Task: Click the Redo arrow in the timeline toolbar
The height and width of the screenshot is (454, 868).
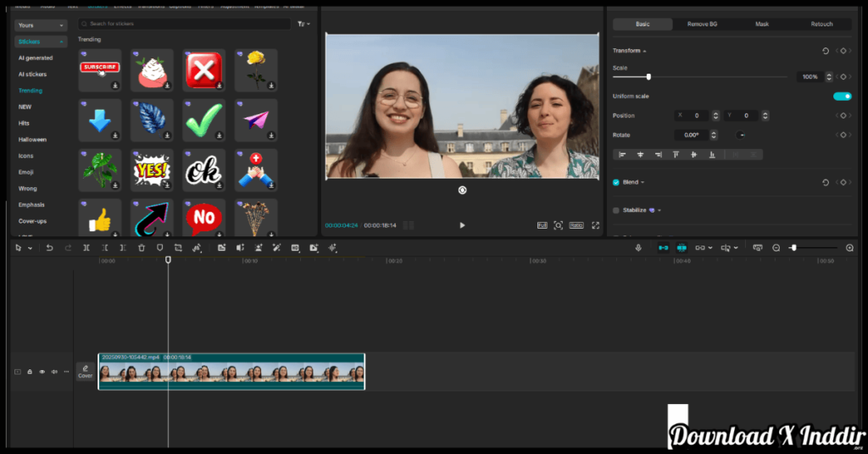Action: pyautogui.click(x=68, y=248)
